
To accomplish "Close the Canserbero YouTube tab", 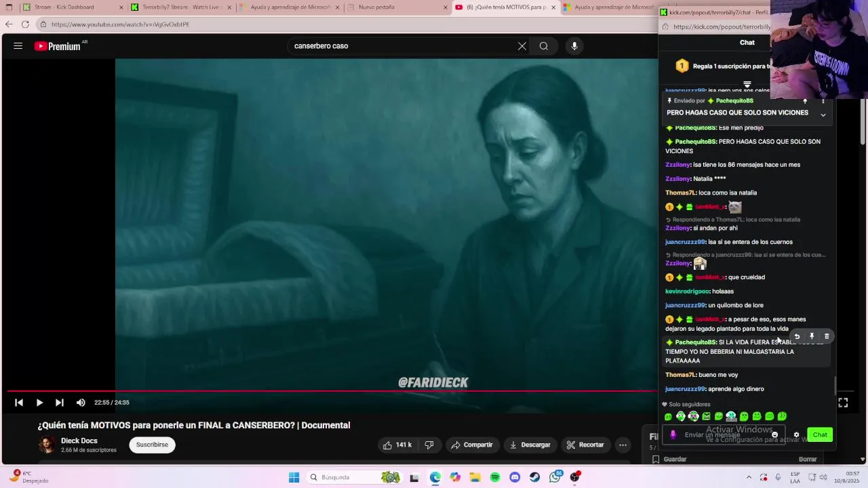I will point(553,7).
